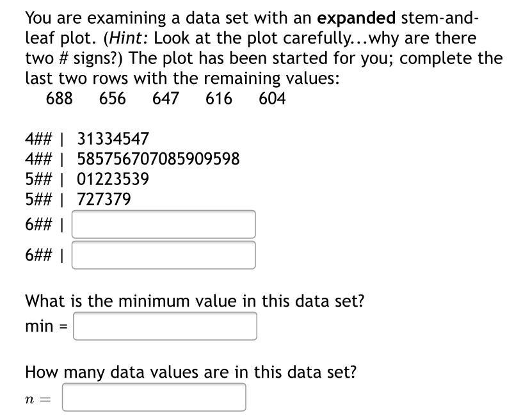The image size is (530, 420).
Task: Click the data value 656
Action: point(112,99)
